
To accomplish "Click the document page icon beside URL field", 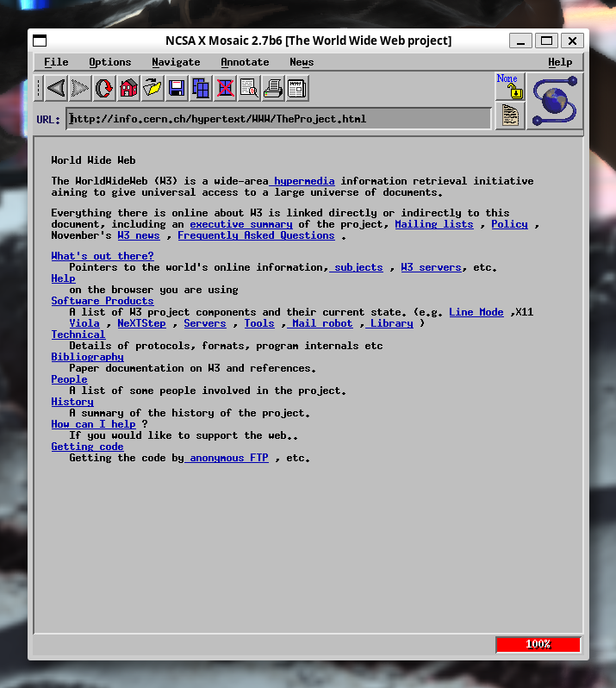I will pyautogui.click(x=510, y=116).
